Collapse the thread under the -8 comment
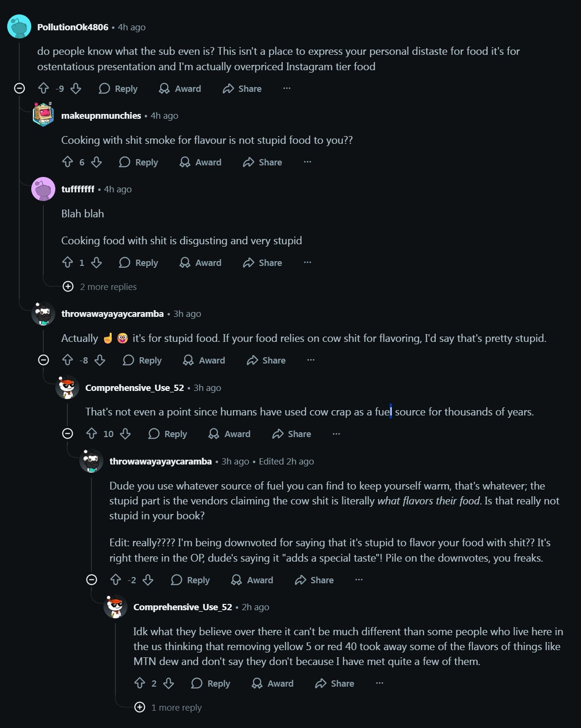Viewport: 581px width, 728px height. (x=44, y=360)
